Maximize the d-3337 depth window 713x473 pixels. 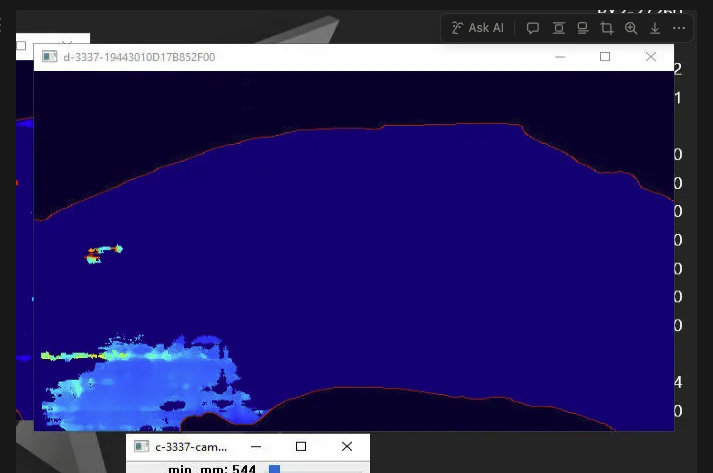tap(605, 57)
